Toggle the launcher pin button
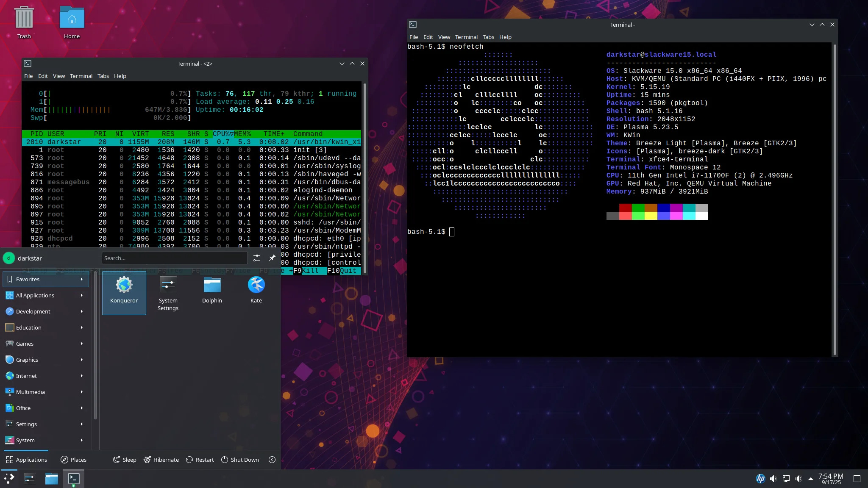Viewport: 868px width, 488px height. pyautogui.click(x=272, y=258)
